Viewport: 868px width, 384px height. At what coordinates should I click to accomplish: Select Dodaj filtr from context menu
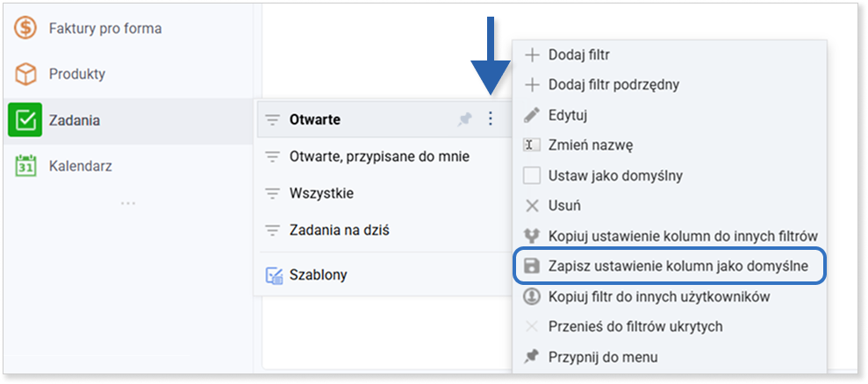578,55
